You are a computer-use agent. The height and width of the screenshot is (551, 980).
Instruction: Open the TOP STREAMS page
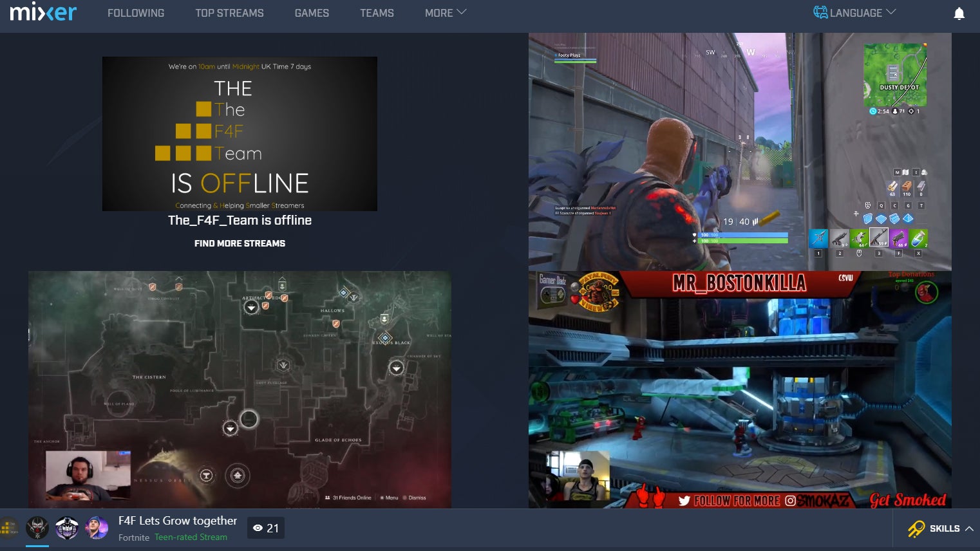[229, 13]
